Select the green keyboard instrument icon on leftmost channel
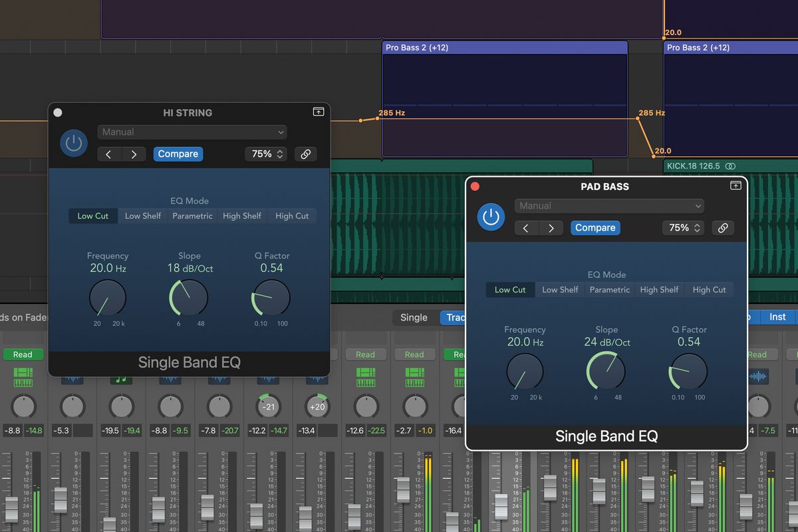This screenshot has height=532, width=798. (x=24, y=376)
